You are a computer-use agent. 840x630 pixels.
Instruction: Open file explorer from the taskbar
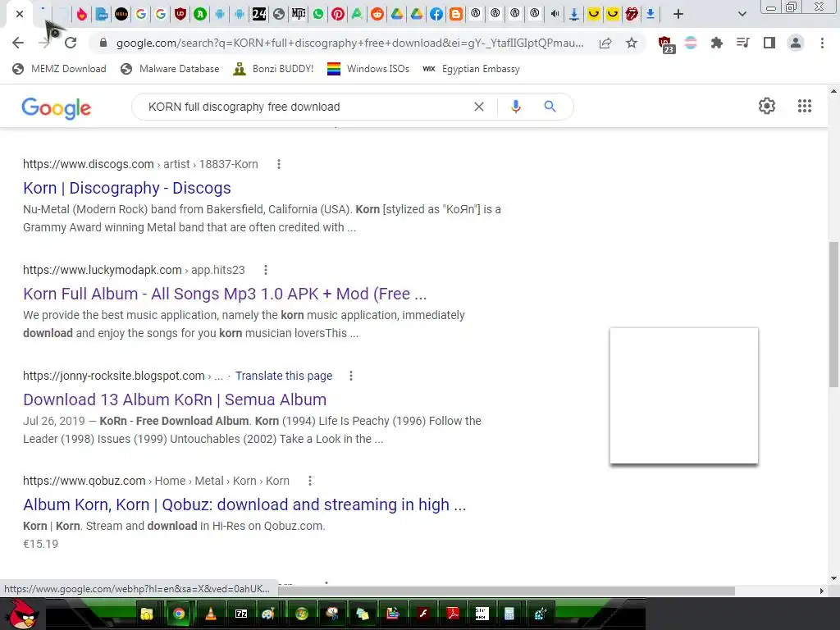tap(147, 614)
